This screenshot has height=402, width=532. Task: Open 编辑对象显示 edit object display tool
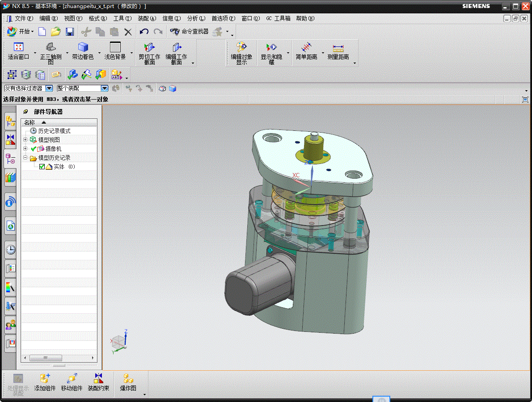coord(241,47)
